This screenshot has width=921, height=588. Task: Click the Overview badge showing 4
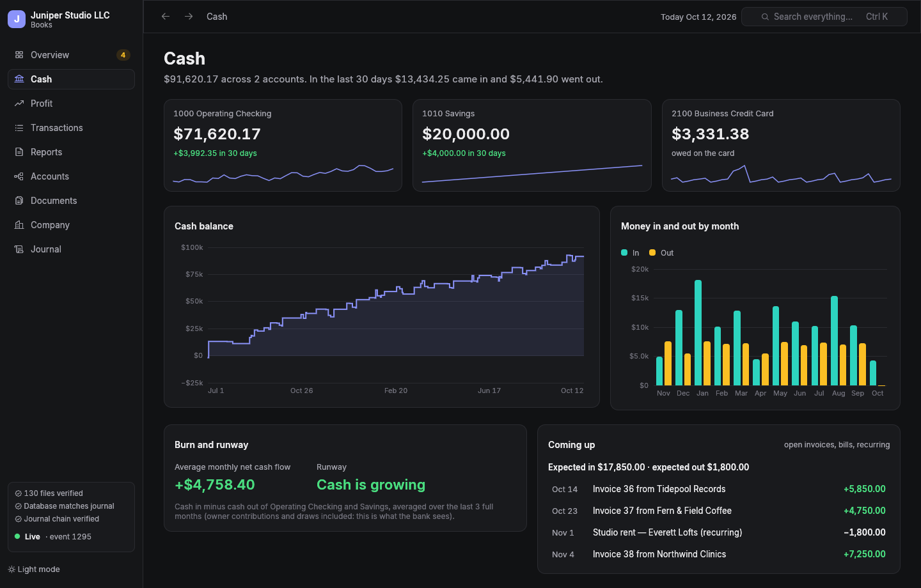pyautogui.click(x=123, y=55)
